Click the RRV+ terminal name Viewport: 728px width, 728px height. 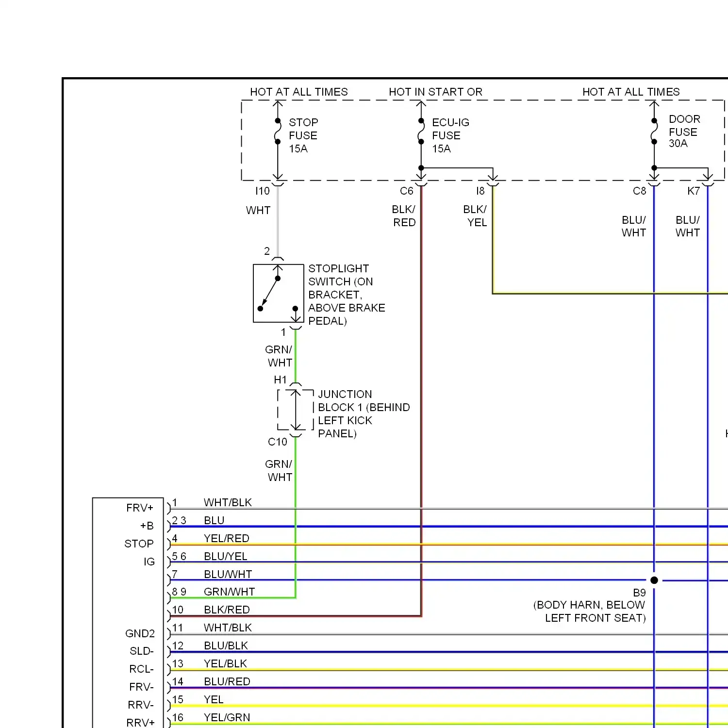click(140, 722)
